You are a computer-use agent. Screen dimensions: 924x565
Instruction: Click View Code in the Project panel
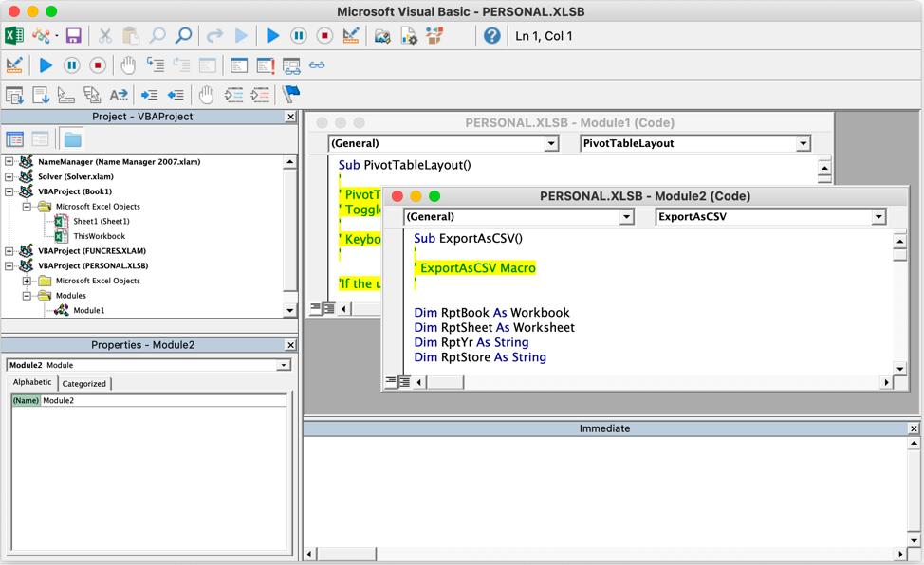pos(14,139)
